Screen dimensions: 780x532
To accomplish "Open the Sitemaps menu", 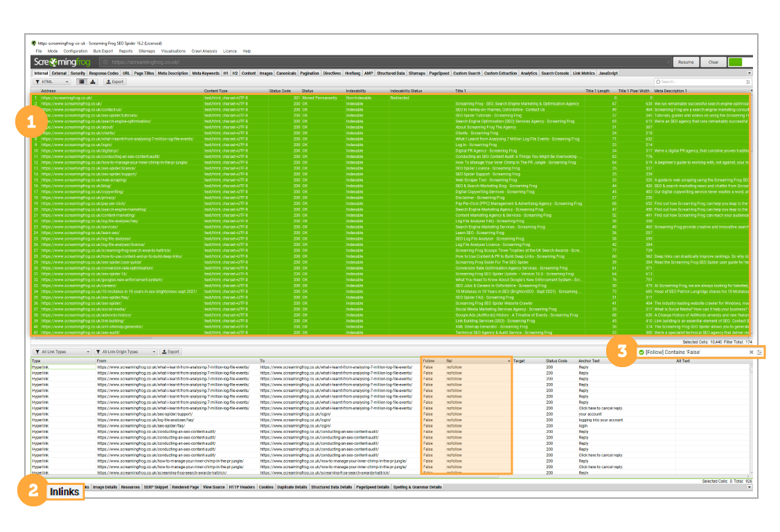I will point(147,51).
